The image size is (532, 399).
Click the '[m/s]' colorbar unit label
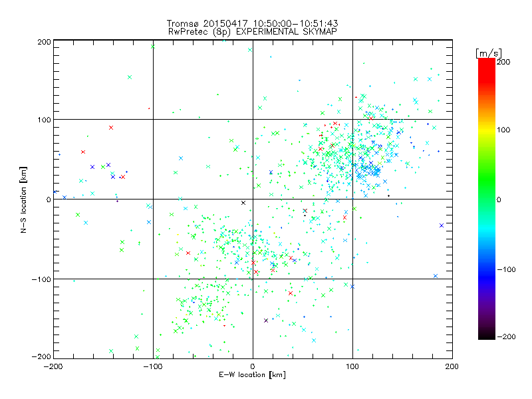[488, 53]
